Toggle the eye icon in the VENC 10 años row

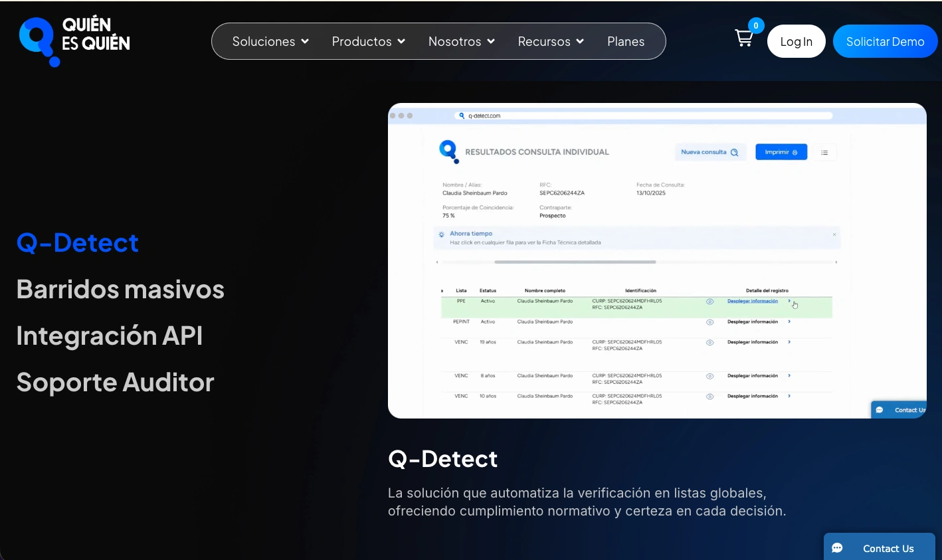tap(709, 397)
